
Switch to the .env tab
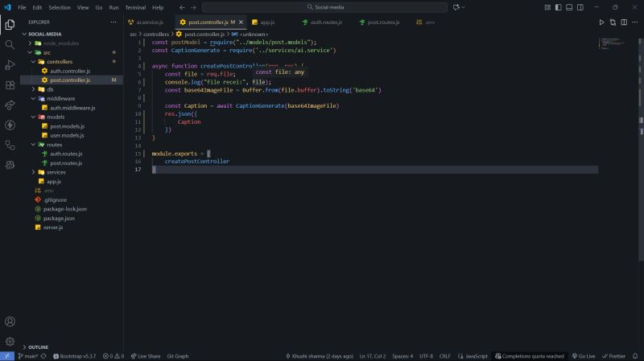tap(430, 23)
